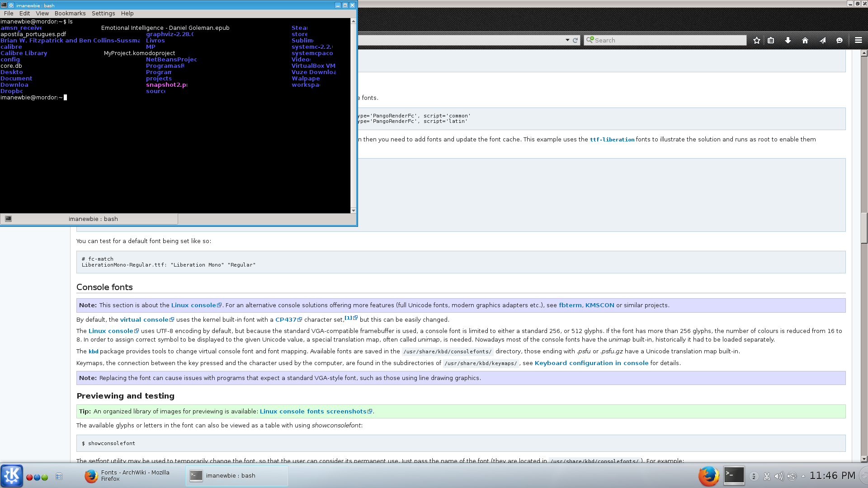Open the fbterm link
This screenshot has width=868, height=488.
point(570,305)
